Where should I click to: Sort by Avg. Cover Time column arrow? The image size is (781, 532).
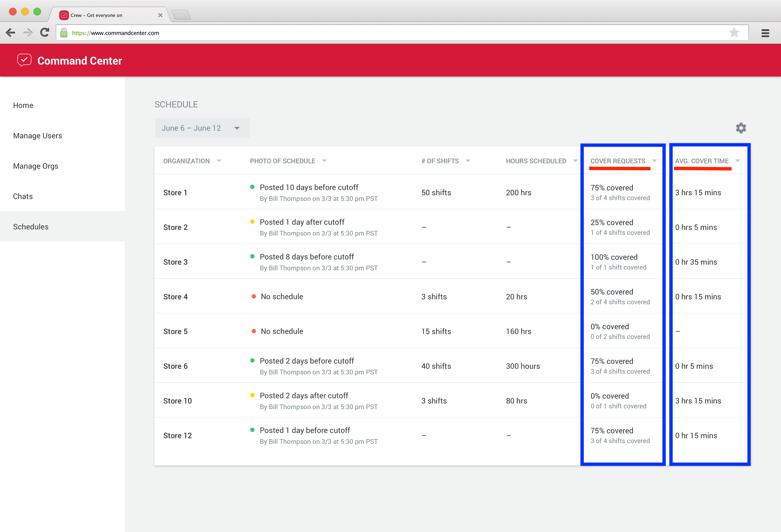point(738,161)
